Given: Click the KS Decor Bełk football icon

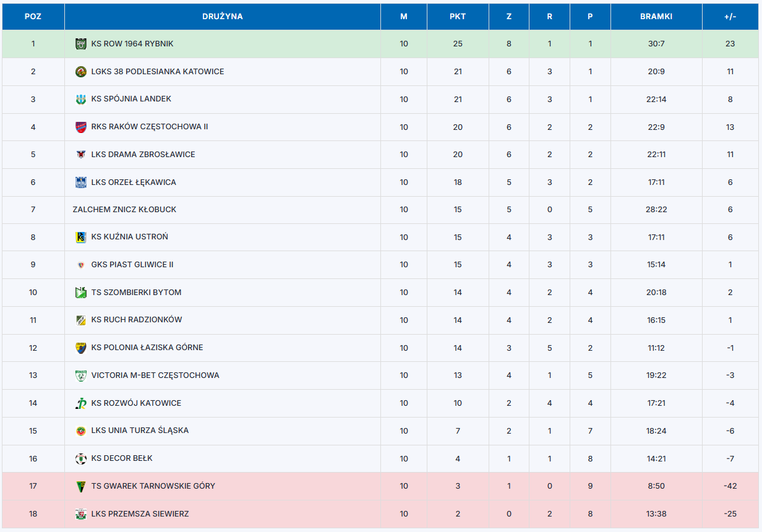Looking at the screenshot, I should (x=80, y=458).
